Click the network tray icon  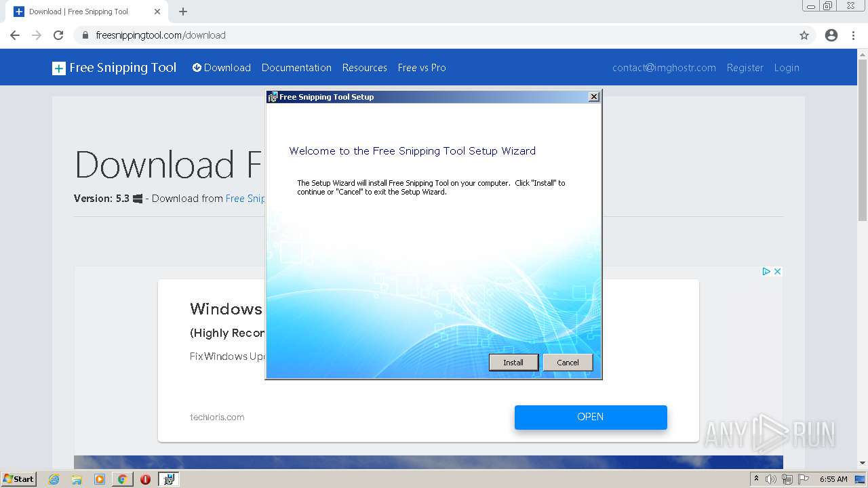click(787, 479)
